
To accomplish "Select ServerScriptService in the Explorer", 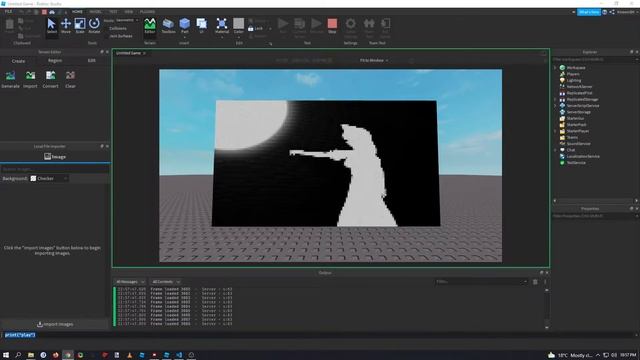I will click(583, 106).
